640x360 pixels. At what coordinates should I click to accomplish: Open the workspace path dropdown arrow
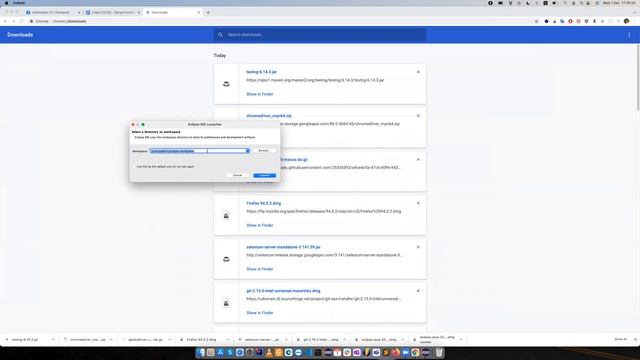point(247,151)
